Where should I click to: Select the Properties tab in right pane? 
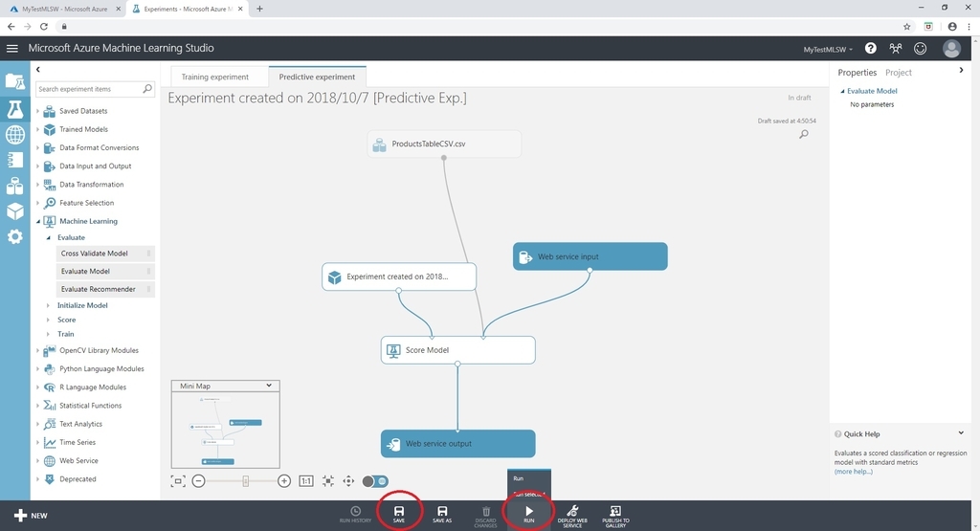coord(857,73)
